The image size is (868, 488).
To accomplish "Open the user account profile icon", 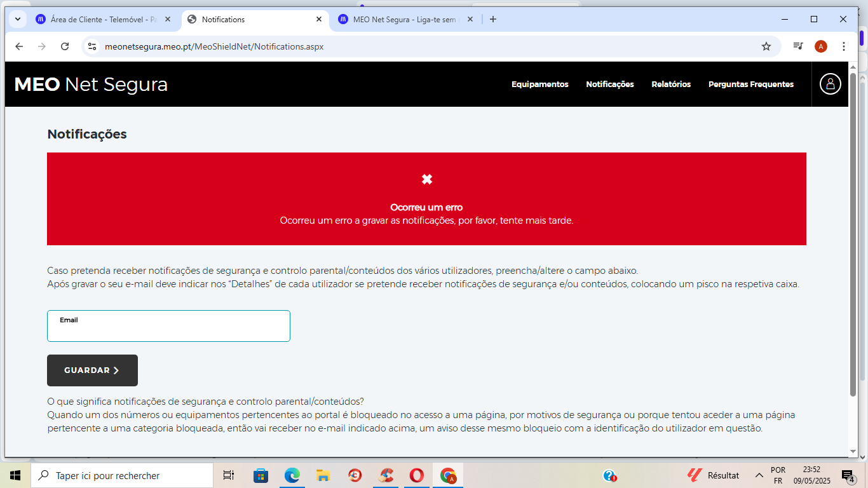I will (830, 84).
